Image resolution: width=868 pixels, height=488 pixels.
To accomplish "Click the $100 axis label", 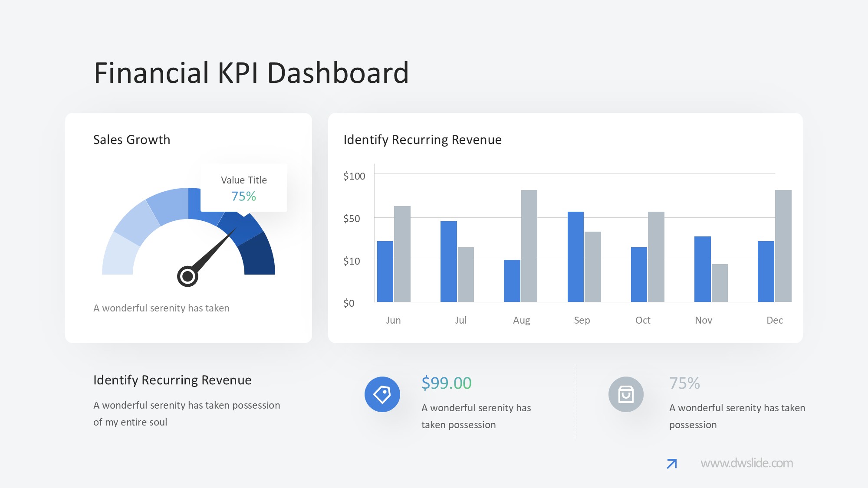I will pyautogui.click(x=354, y=176).
